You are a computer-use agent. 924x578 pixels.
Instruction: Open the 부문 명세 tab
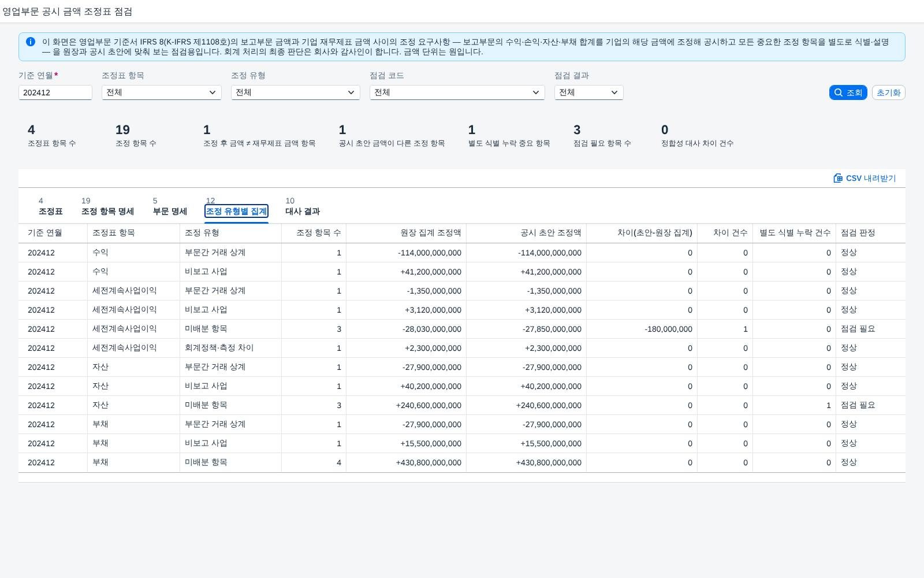tap(170, 206)
